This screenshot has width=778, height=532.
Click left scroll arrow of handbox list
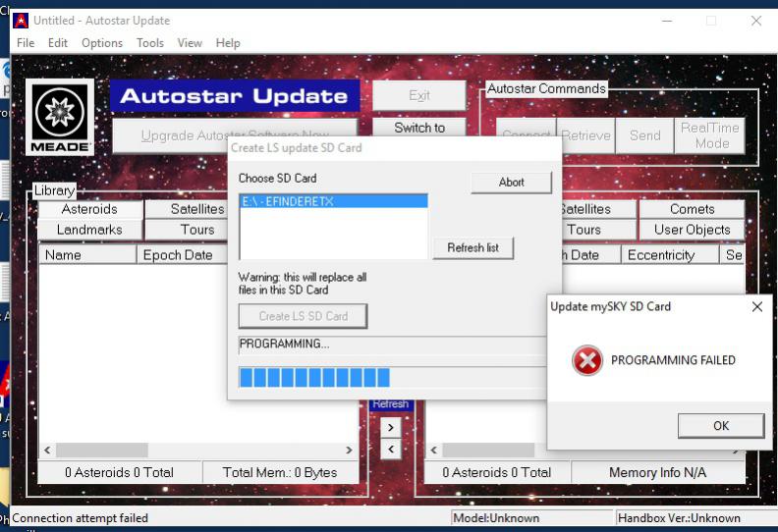433,451
